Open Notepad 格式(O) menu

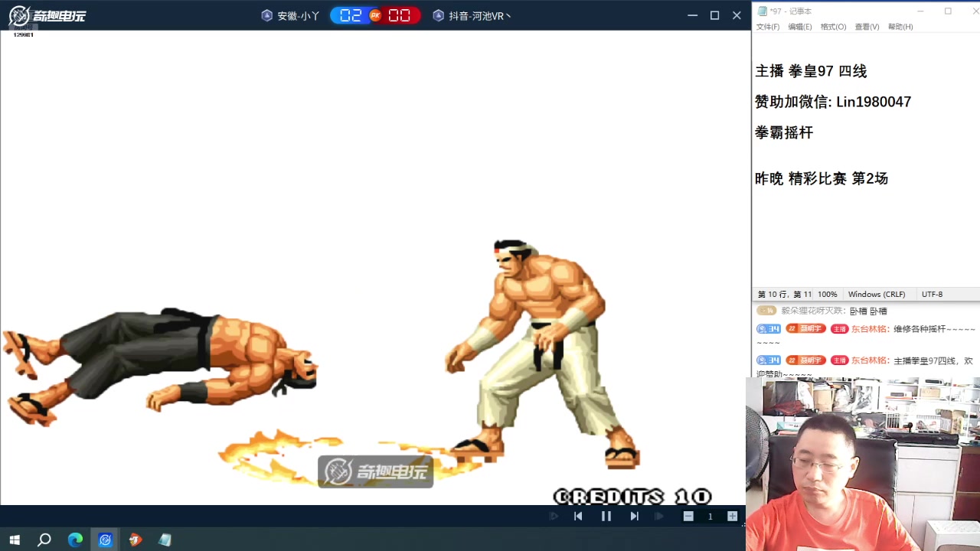[833, 27]
